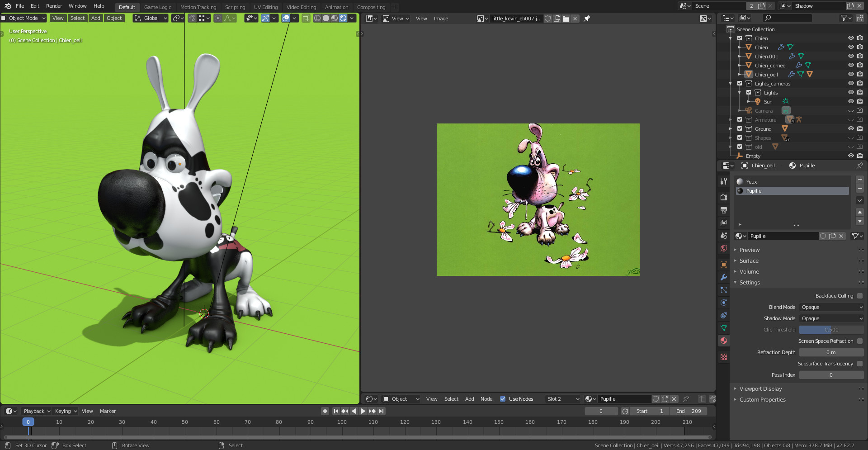Toggle proportional editing in viewport header

[x=218, y=18]
